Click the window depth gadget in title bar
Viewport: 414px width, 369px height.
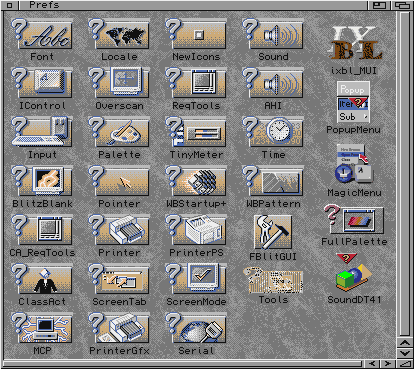[x=402, y=5]
